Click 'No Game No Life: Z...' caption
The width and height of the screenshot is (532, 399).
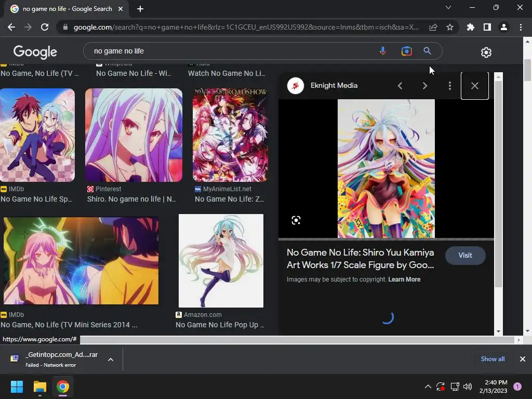[x=229, y=199]
